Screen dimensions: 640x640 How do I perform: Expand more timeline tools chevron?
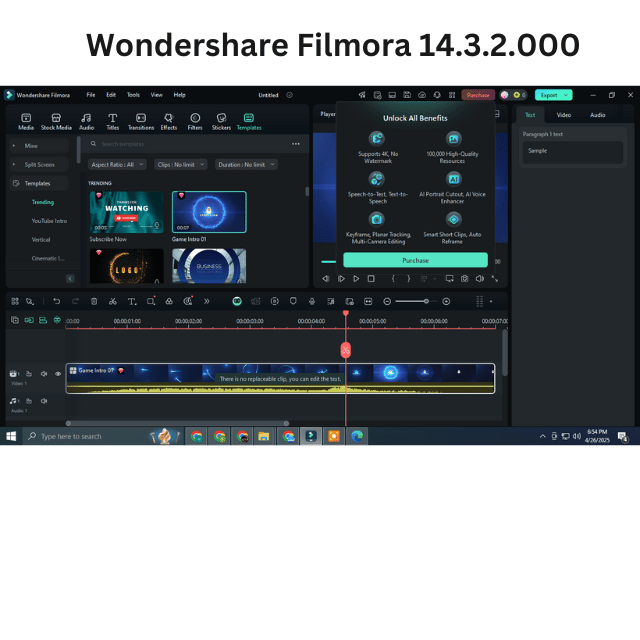tap(207, 301)
